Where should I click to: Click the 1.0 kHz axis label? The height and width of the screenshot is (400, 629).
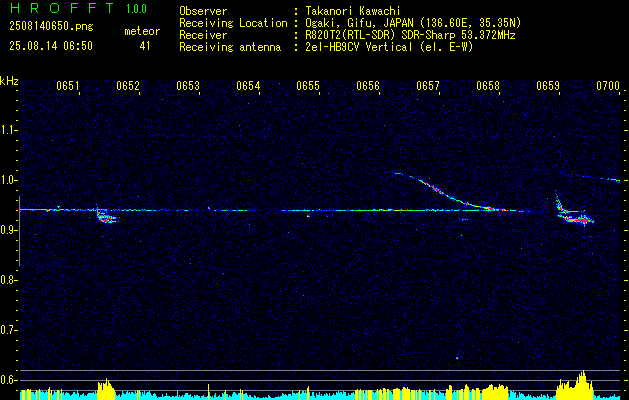(x=8, y=180)
